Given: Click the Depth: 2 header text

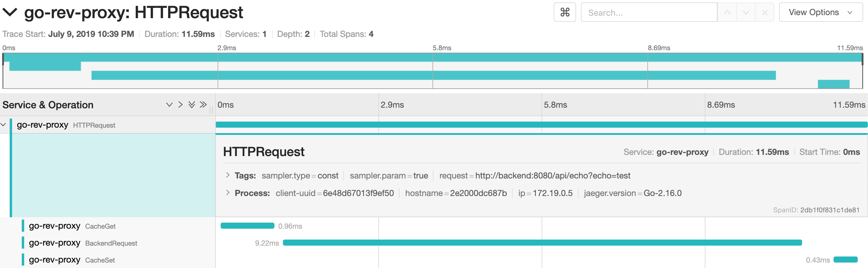Looking at the screenshot, I should (293, 34).
